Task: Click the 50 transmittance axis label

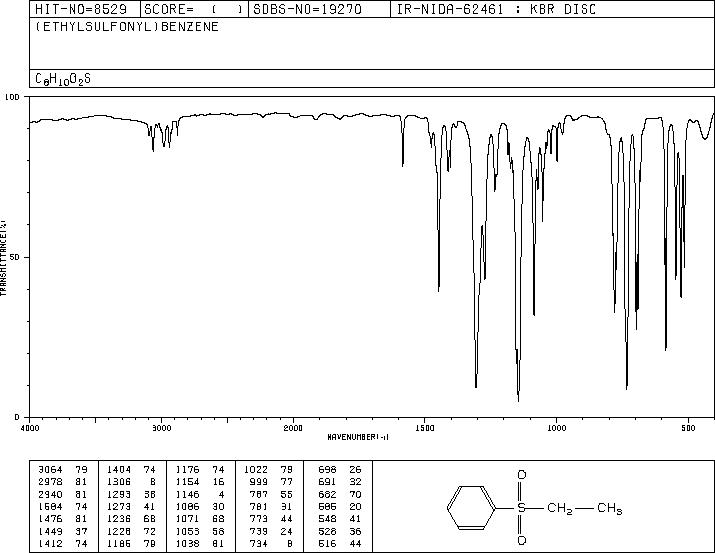Action: pyautogui.click(x=15, y=257)
